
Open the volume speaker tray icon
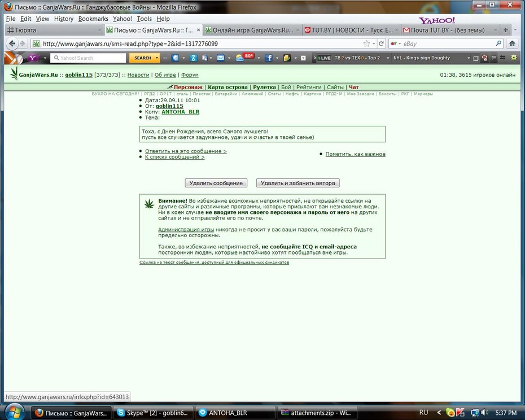pos(484,413)
